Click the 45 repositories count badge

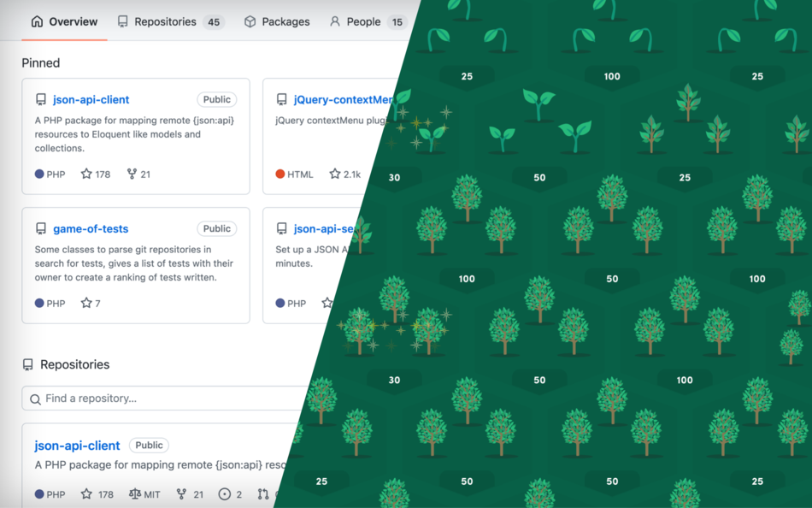pyautogui.click(x=214, y=21)
